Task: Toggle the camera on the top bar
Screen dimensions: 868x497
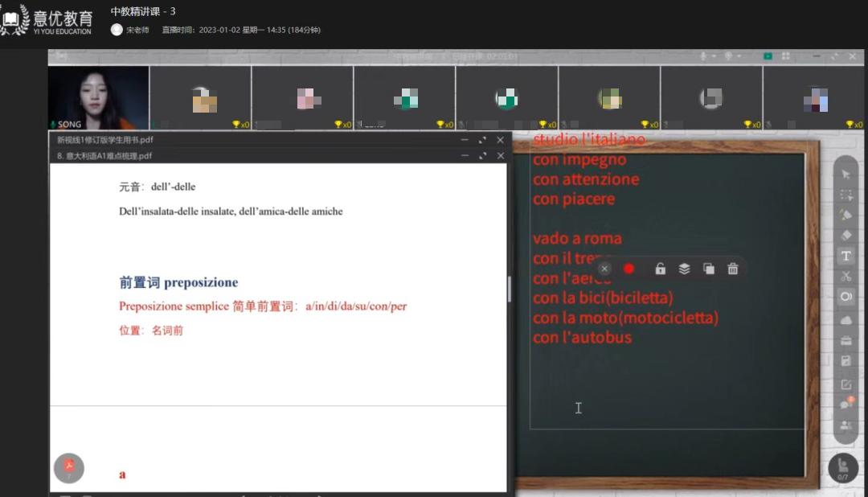Action: [729, 55]
